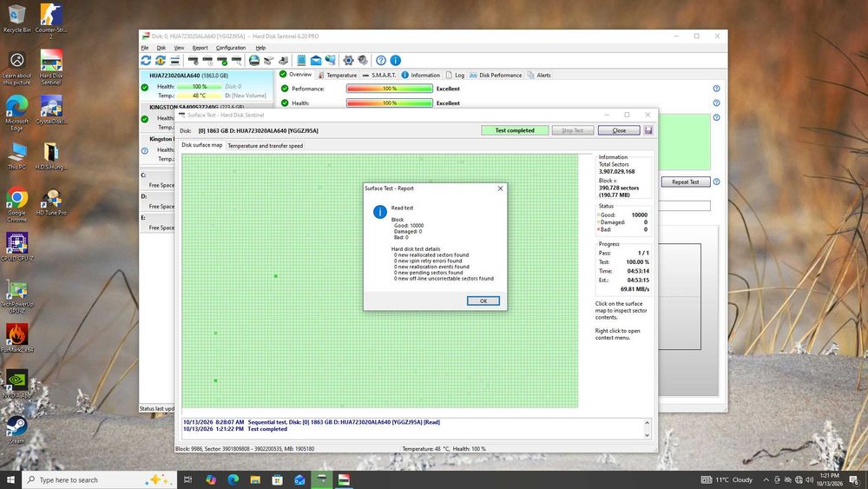Select the Disk Performance tab

tap(496, 76)
